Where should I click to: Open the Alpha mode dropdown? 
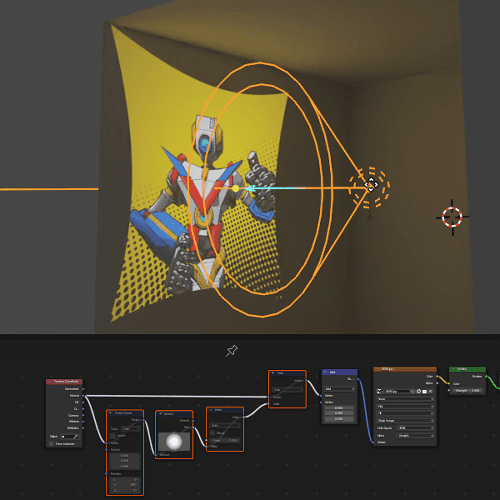coord(416,436)
